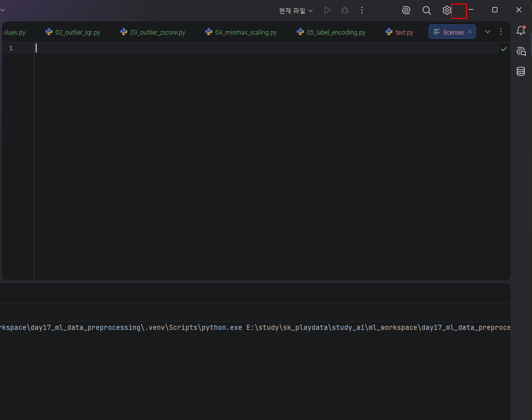Switch to the 02_outlier_iqr.py tab
Image resolution: width=532 pixels, height=420 pixels.
click(73, 32)
